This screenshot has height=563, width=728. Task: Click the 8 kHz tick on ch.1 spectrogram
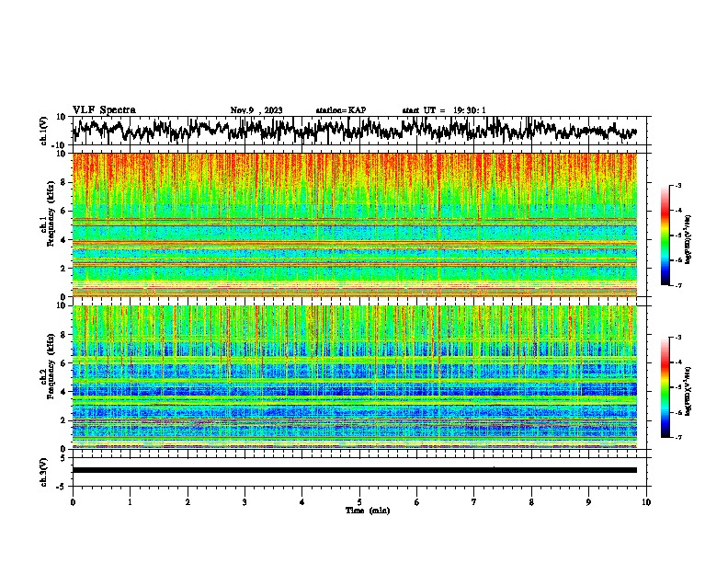[x=63, y=182]
